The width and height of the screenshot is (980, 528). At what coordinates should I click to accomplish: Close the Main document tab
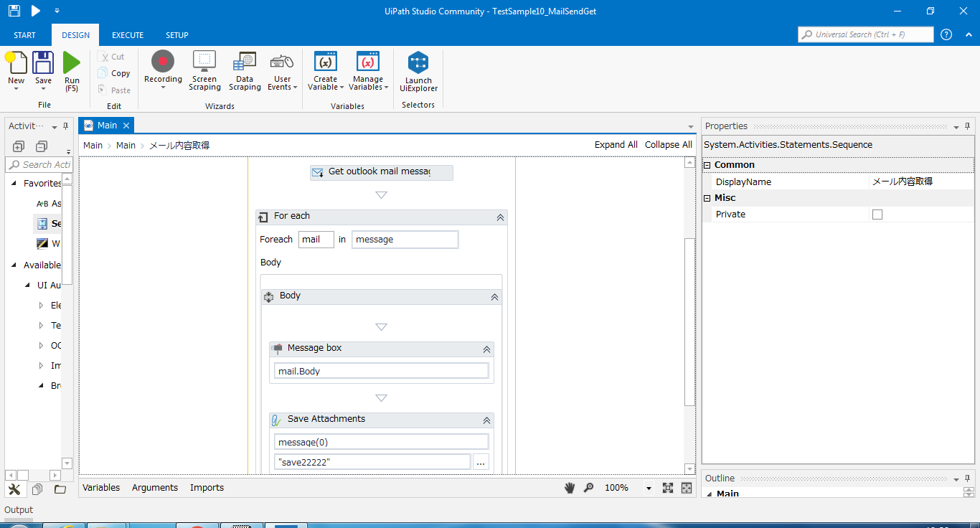click(x=126, y=126)
